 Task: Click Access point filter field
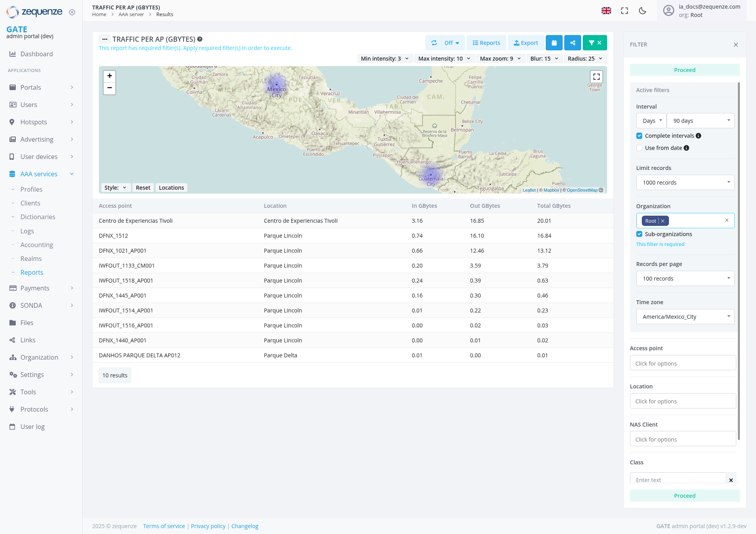pyautogui.click(x=683, y=363)
